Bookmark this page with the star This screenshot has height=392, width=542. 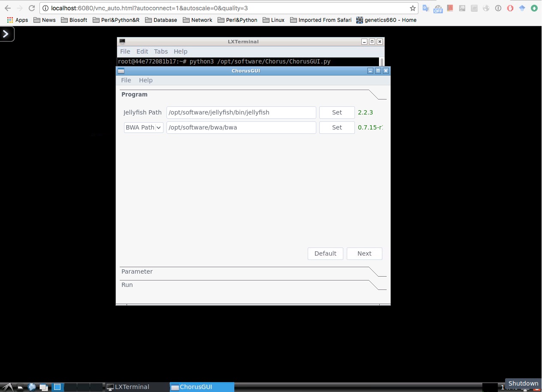[x=412, y=8]
